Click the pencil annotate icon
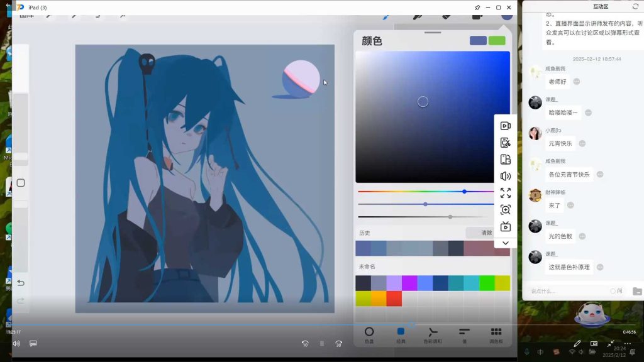 coord(577,343)
